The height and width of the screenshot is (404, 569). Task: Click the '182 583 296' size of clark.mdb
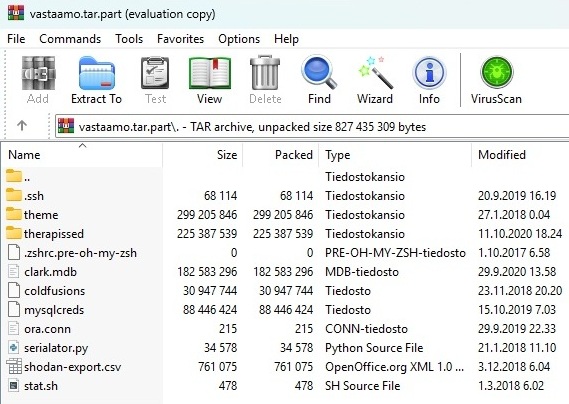point(207,272)
